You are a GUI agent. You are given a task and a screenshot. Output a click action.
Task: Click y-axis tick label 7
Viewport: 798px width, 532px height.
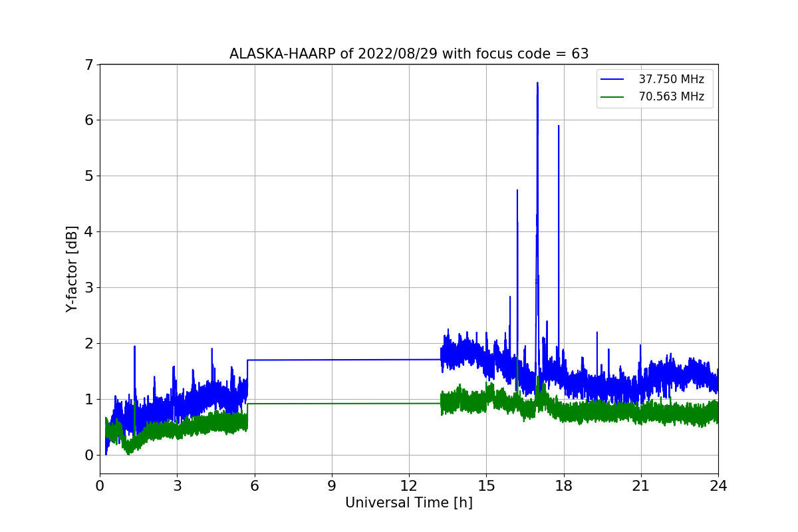click(x=89, y=65)
